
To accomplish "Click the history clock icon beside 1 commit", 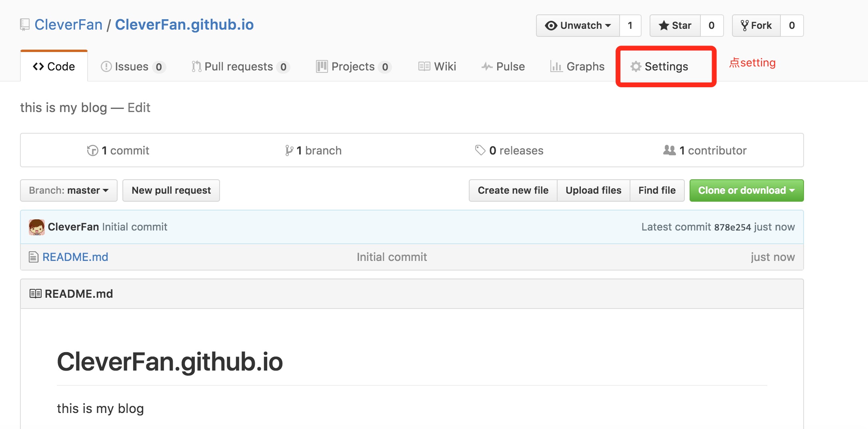I will coord(92,150).
